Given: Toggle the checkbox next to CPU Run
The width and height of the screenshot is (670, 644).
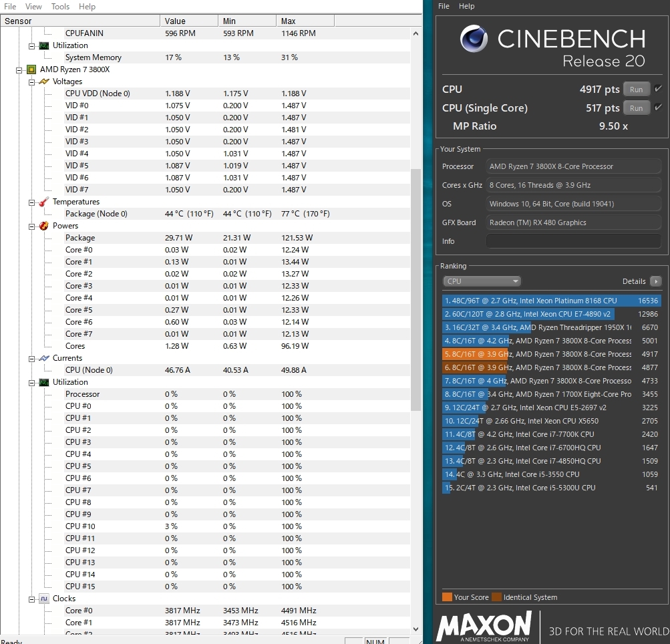Looking at the screenshot, I should (658, 89).
